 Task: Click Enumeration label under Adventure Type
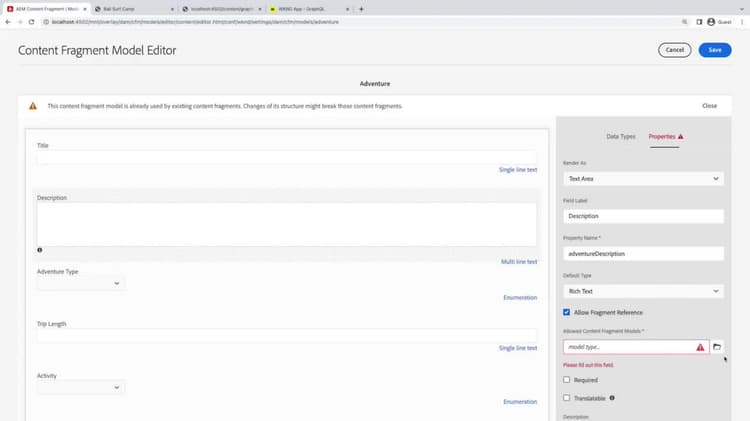[x=520, y=298]
